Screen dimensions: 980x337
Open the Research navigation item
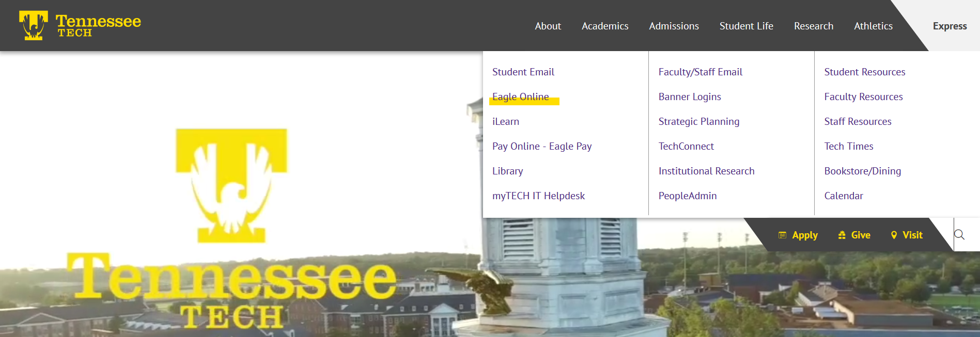(x=813, y=26)
